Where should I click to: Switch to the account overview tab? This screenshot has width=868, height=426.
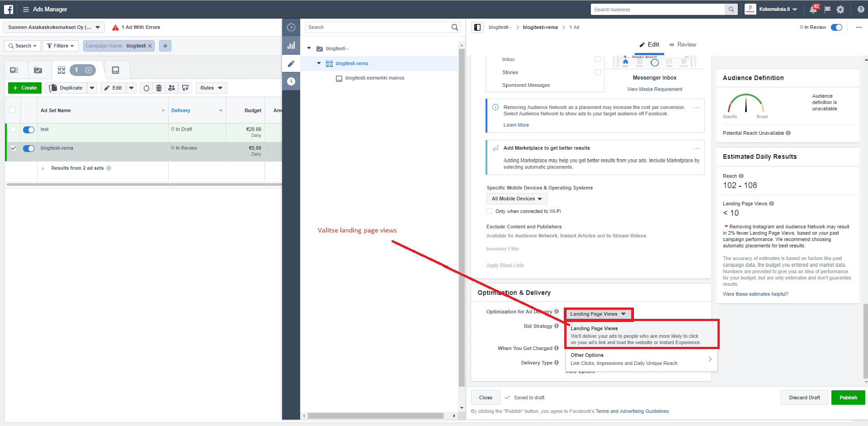(x=14, y=70)
